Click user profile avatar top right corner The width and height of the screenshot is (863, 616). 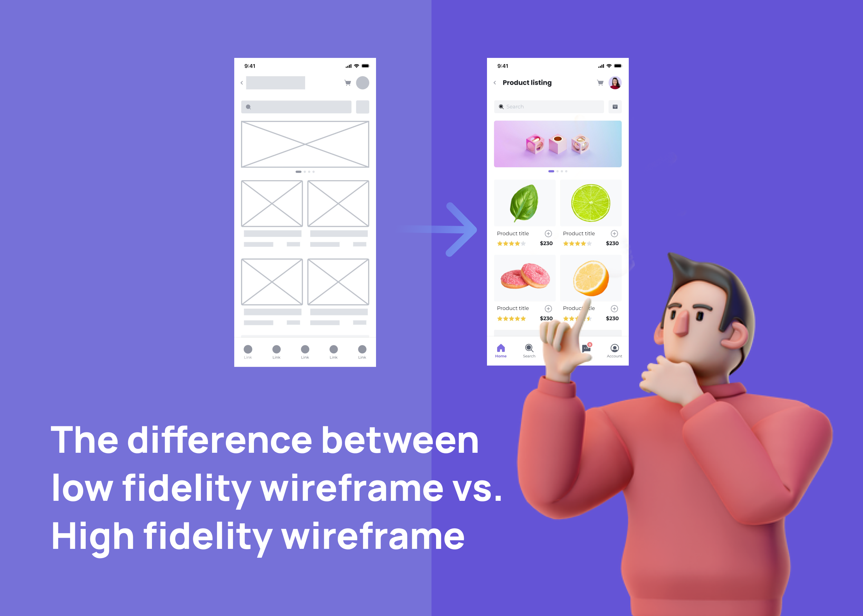click(x=616, y=83)
